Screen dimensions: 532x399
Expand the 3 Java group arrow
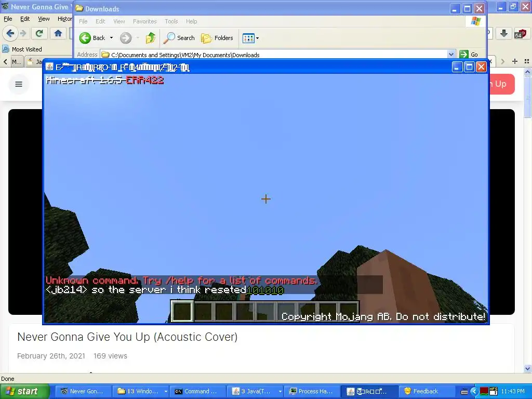pos(280,391)
